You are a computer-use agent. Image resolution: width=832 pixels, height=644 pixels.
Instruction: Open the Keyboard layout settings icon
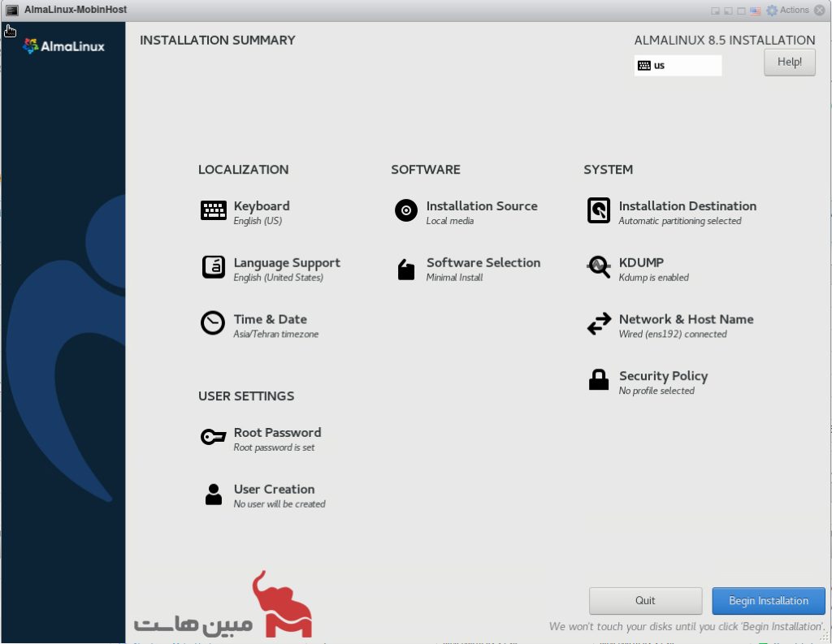[214, 210]
